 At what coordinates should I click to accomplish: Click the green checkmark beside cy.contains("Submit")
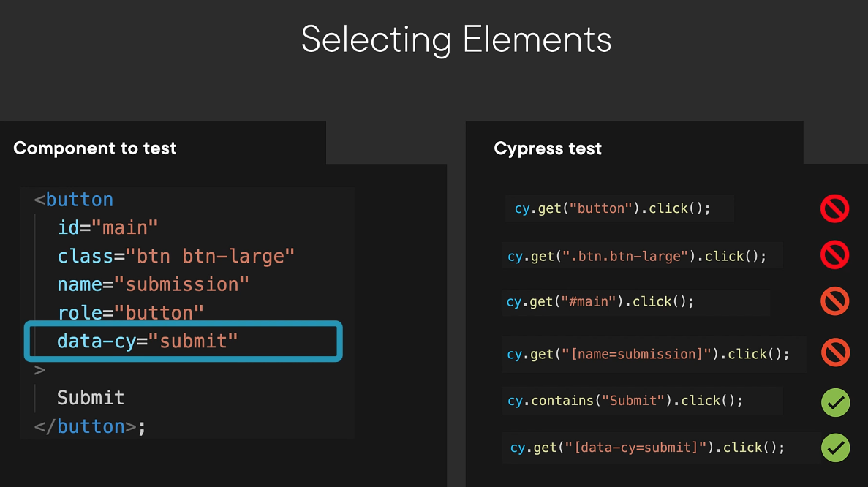[835, 401]
